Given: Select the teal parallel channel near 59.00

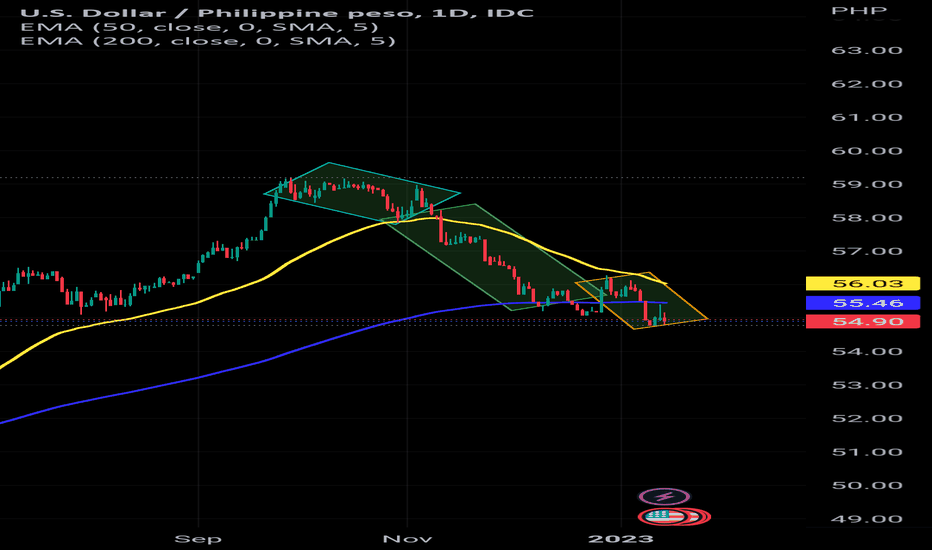Looking at the screenshot, I should [x=361, y=192].
